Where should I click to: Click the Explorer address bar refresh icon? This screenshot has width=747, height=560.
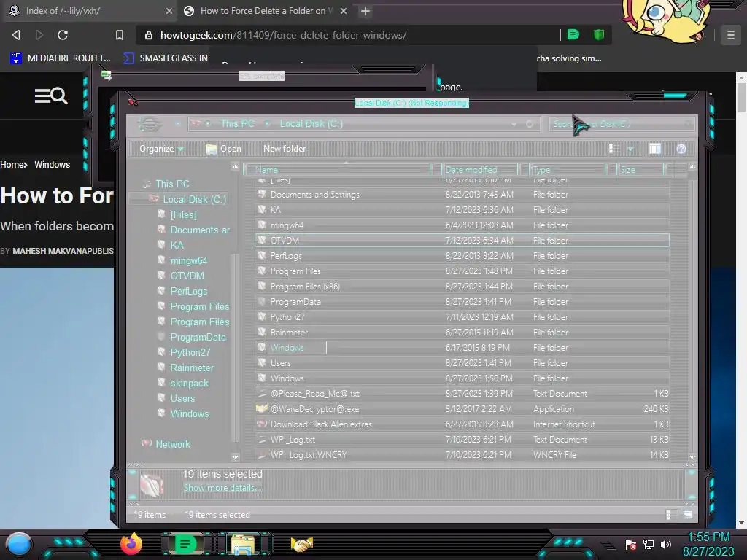coord(530,124)
